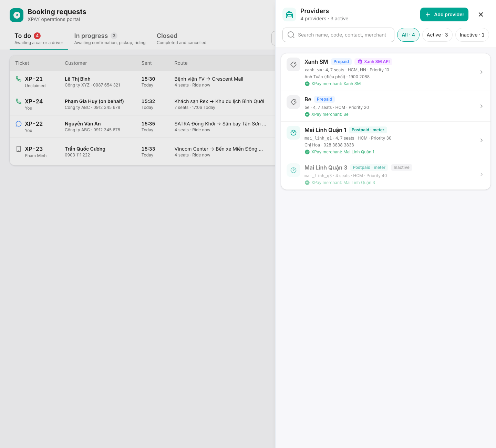The image size is (496, 448).
Task: Click the Prepaid badge on Be
Action: (324, 99)
